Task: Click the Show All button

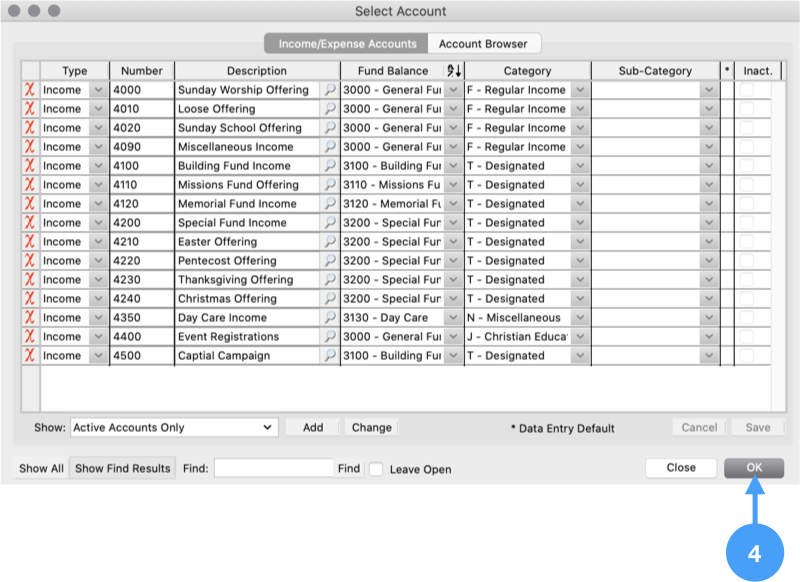Action: [x=41, y=468]
